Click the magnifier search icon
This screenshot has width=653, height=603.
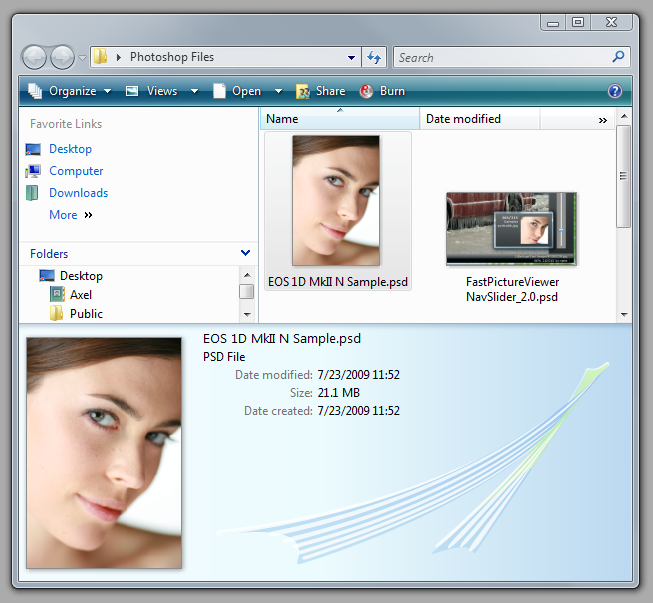click(618, 56)
